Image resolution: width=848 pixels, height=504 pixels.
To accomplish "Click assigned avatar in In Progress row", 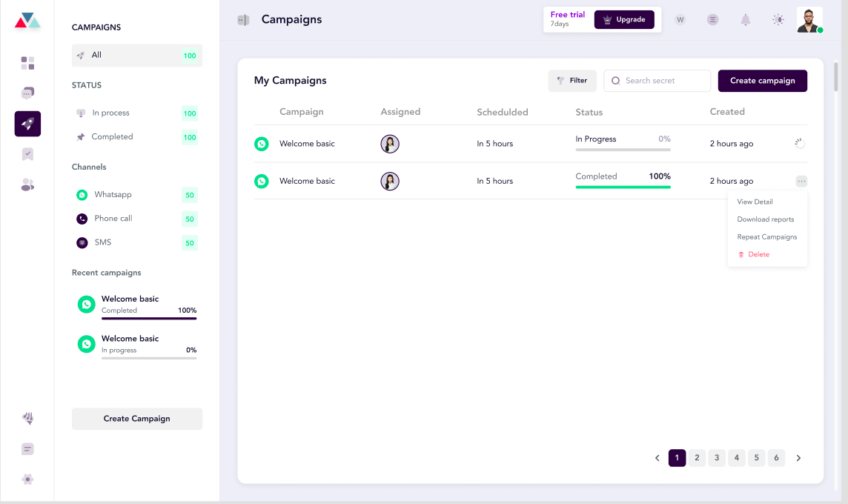I will (x=390, y=144).
